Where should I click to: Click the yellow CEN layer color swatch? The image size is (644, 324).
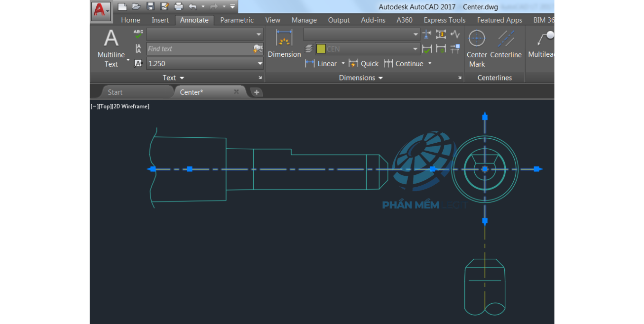pos(321,49)
